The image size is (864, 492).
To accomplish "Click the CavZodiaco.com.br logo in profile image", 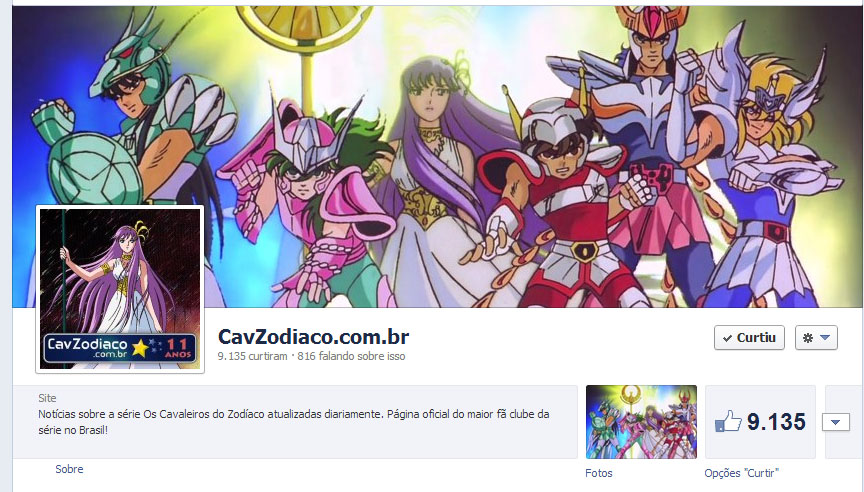I will click(88, 348).
